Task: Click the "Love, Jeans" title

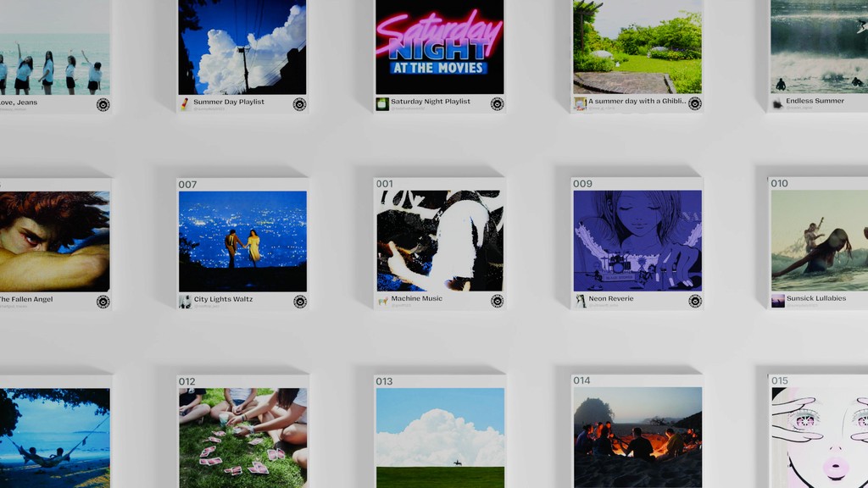Action: coord(19,103)
